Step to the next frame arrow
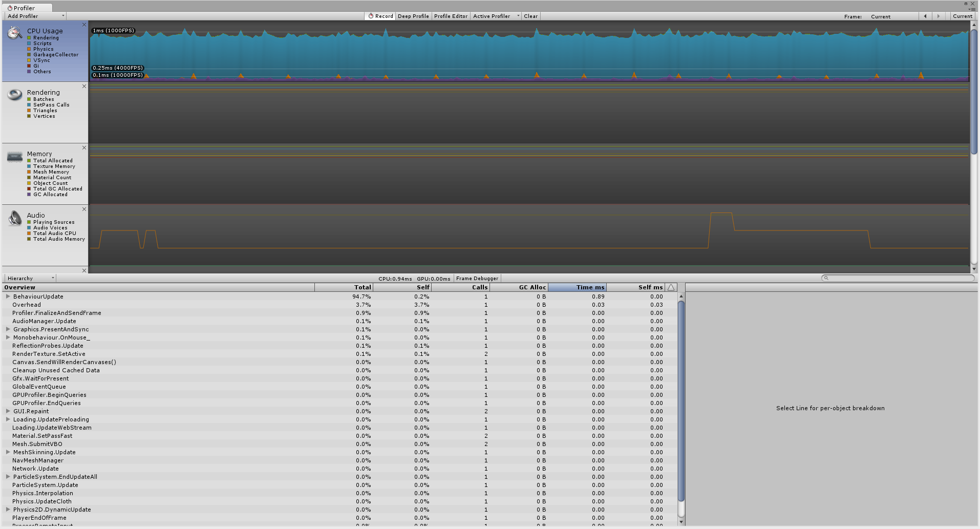 tap(938, 16)
